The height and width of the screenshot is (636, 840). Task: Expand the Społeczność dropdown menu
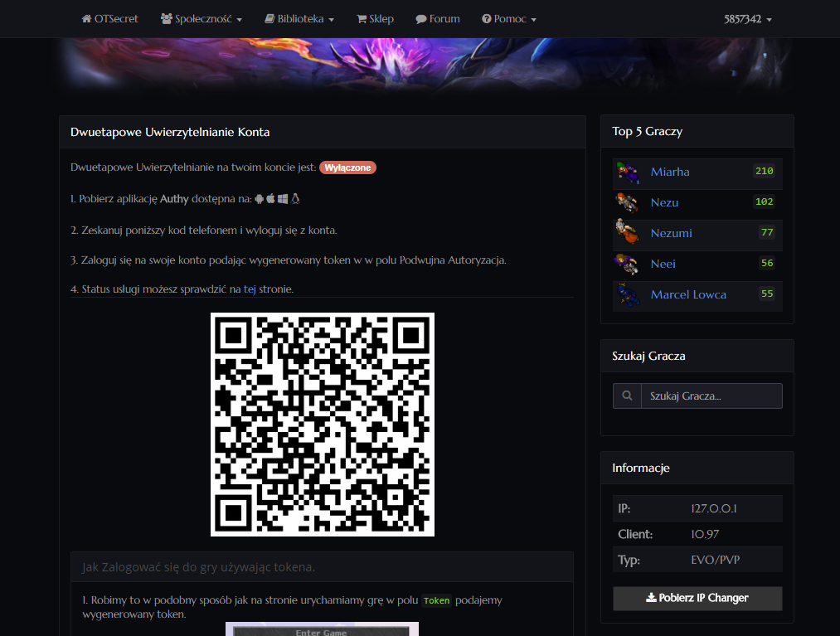pyautogui.click(x=202, y=19)
